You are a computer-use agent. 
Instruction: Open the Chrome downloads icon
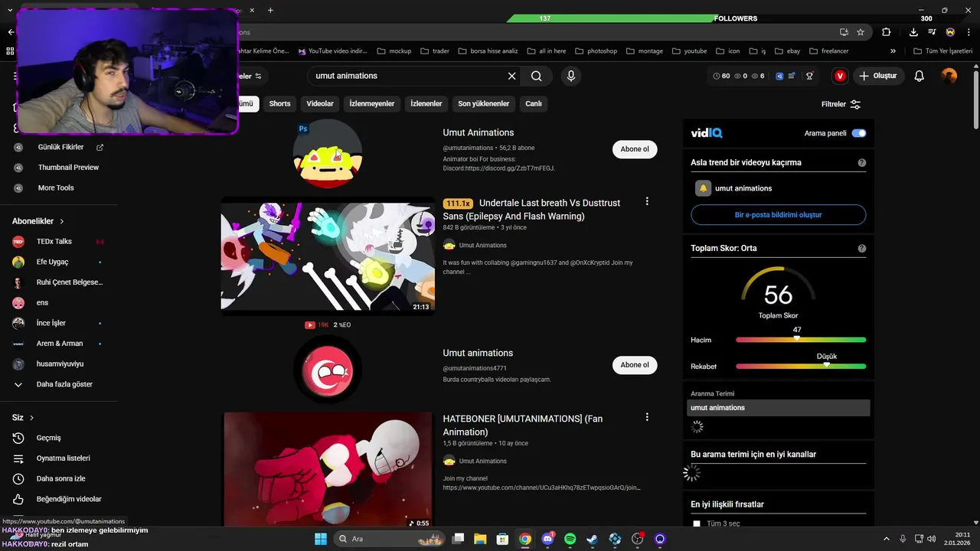pos(913,32)
